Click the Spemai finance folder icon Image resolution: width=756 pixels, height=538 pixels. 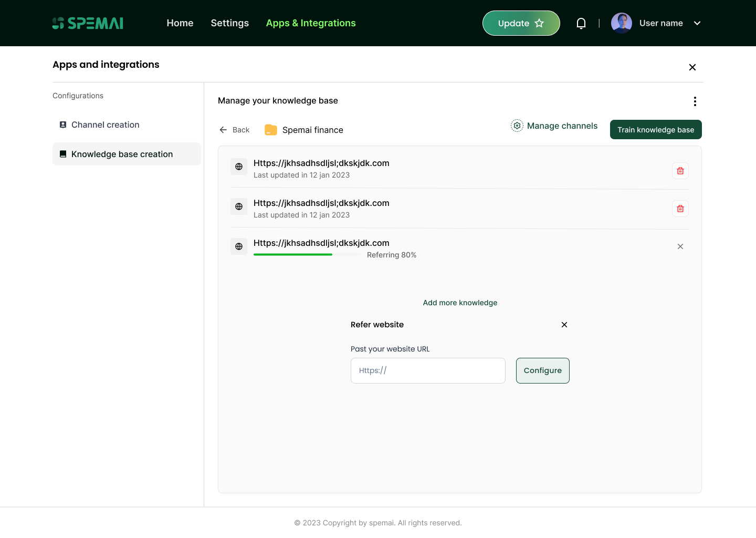point(271,130)
